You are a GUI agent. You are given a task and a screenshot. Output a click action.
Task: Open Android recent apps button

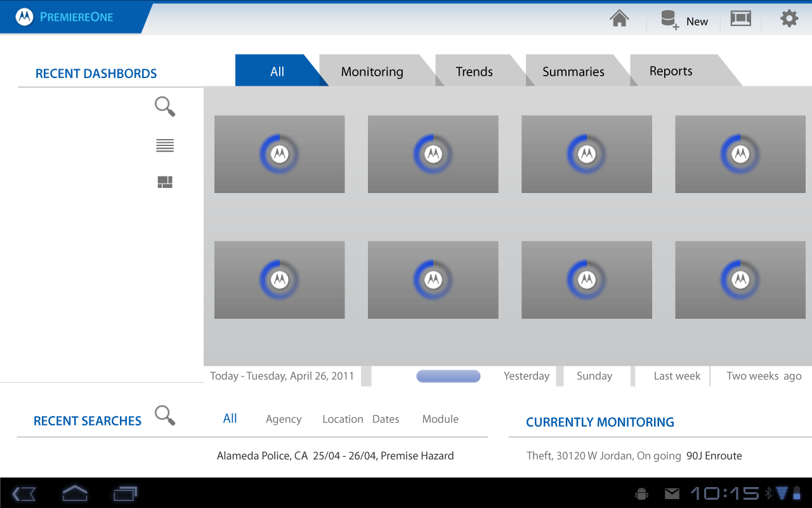click(125, 493)
